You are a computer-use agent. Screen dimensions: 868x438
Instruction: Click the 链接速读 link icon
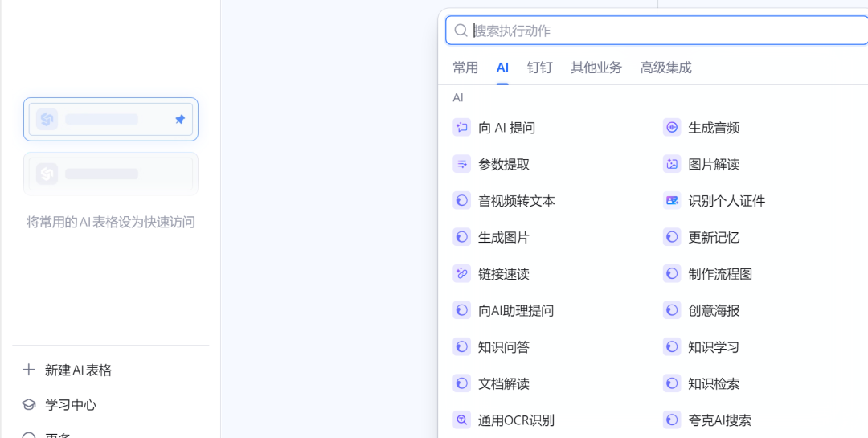click(x=461, y=273)
